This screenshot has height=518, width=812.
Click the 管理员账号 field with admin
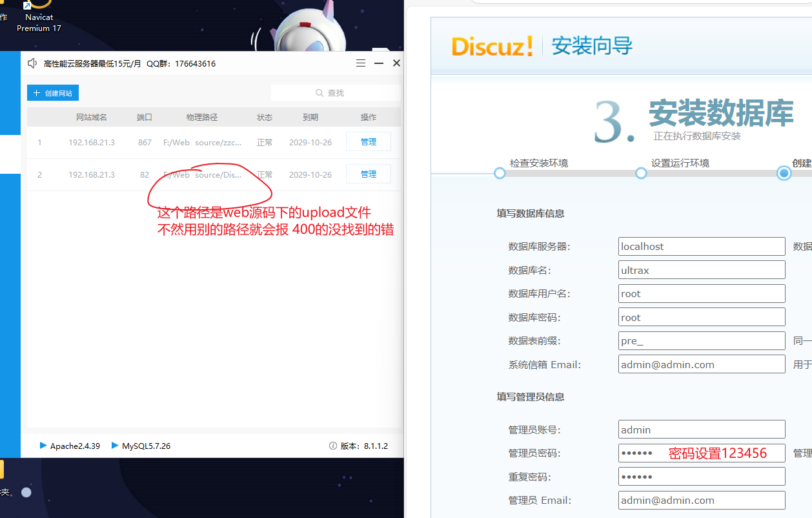coord(702,430)
